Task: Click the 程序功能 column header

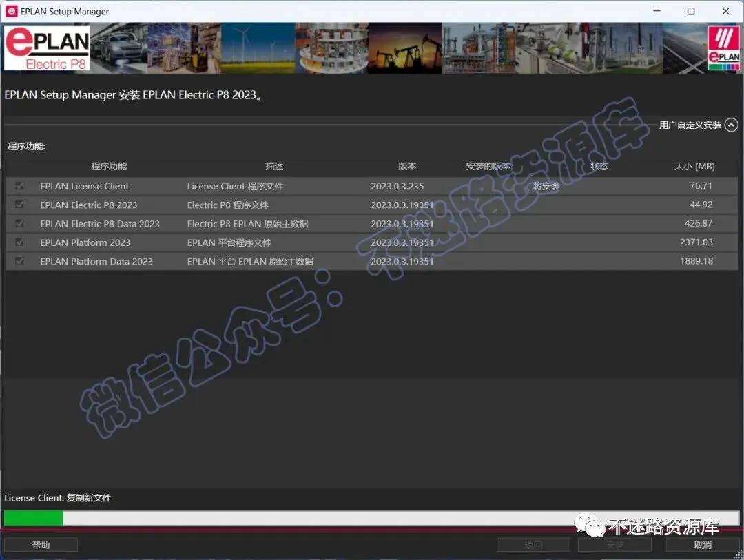Action: 109,166
